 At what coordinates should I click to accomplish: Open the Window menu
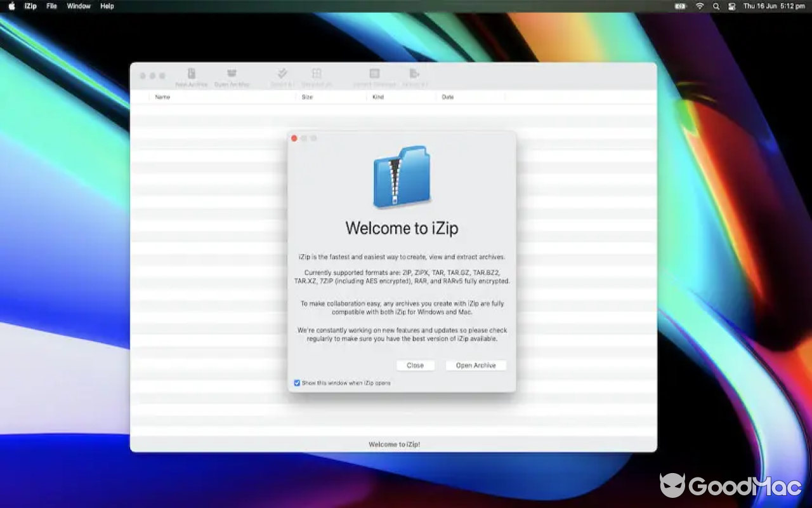point(78,6)
